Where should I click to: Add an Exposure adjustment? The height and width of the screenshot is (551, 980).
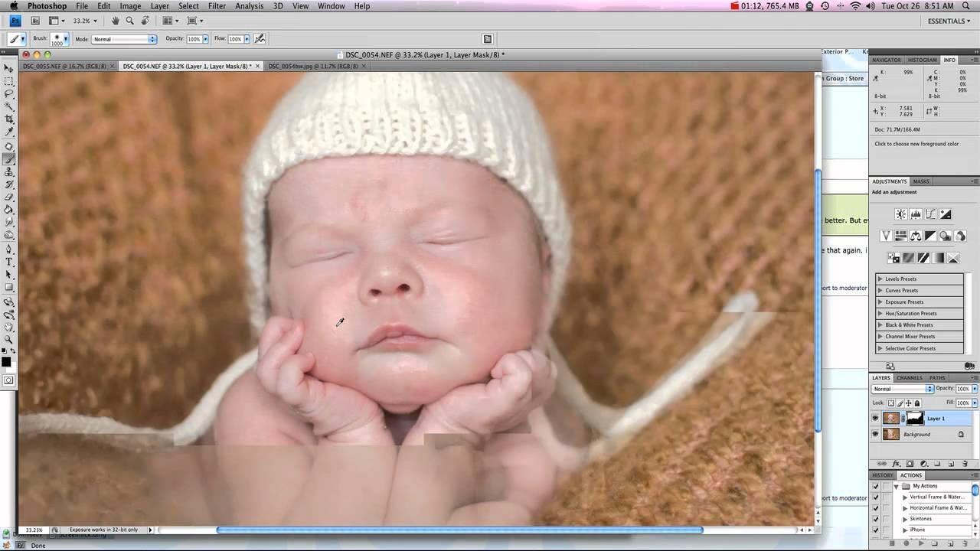[x=946, y=214]
